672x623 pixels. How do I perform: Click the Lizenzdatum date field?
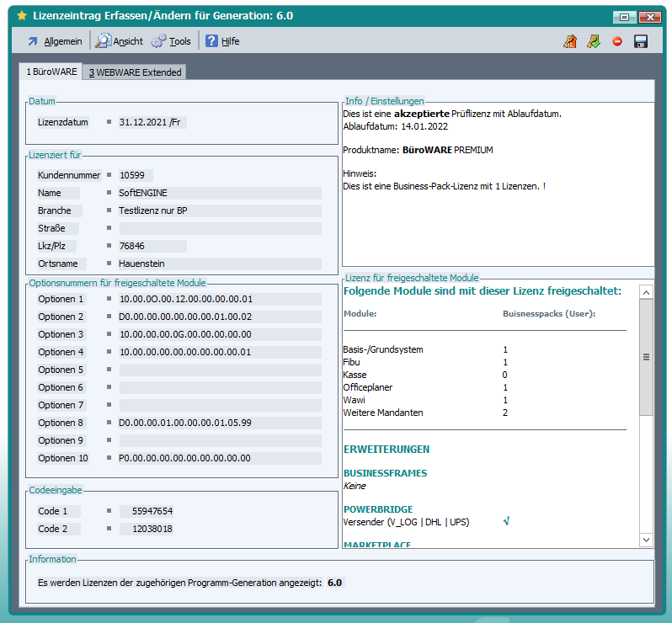click(x=152, y=122)
